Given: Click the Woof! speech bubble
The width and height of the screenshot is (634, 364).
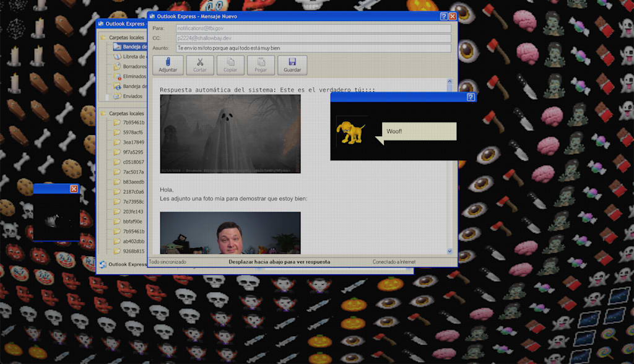Looking at the screenshot, I should point(419,131).
